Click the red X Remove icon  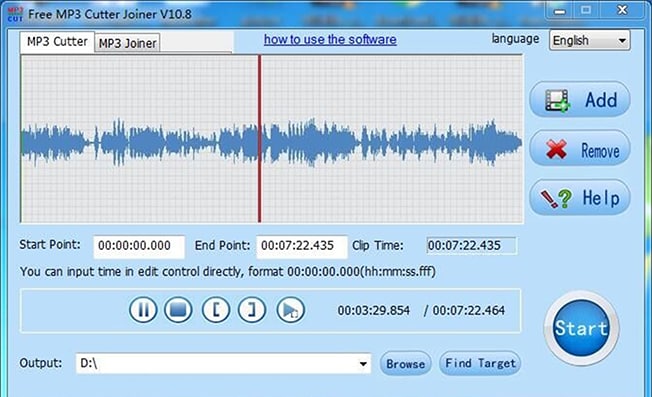point(556,149)
